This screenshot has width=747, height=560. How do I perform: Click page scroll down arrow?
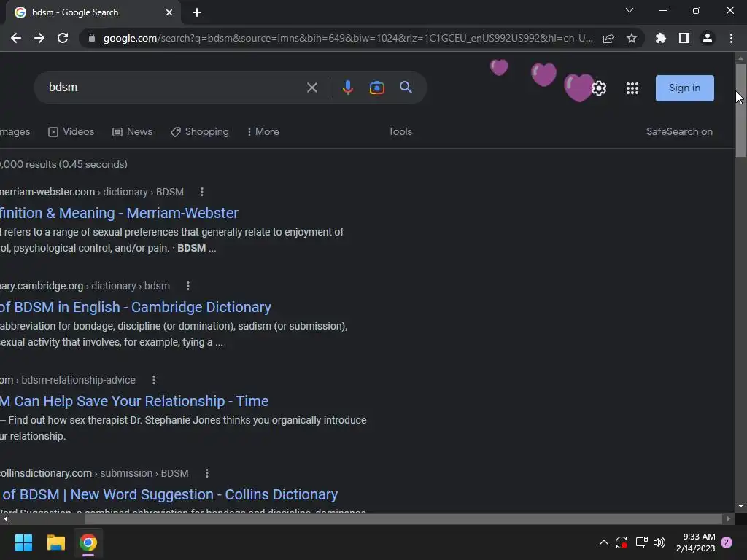[x=740, y=506]
